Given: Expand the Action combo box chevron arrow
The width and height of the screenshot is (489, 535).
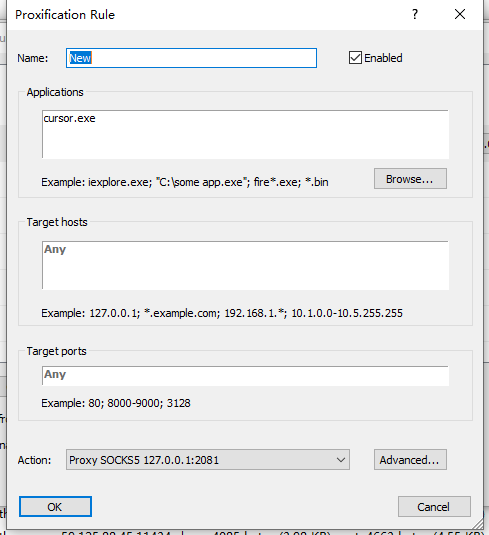Looking at the screenshot, I should pyautogui.click(x=341, y=460).
